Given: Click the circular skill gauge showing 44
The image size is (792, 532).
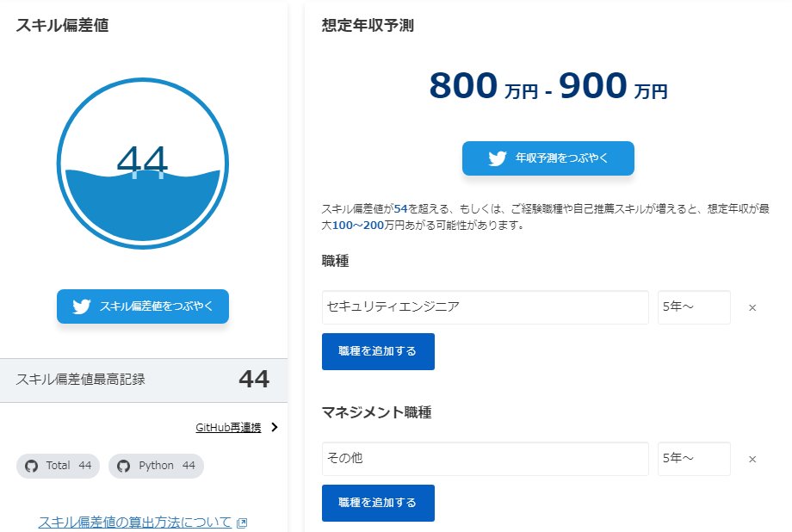Looking at the screenshot, I should tap(142, 164).
